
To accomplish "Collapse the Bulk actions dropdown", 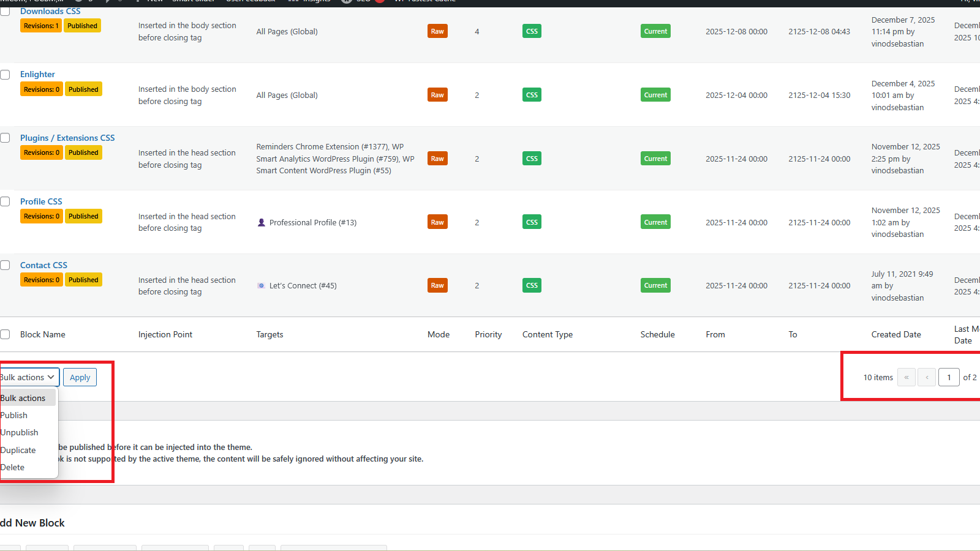I will pyautogui.click(x=28, y=377).
